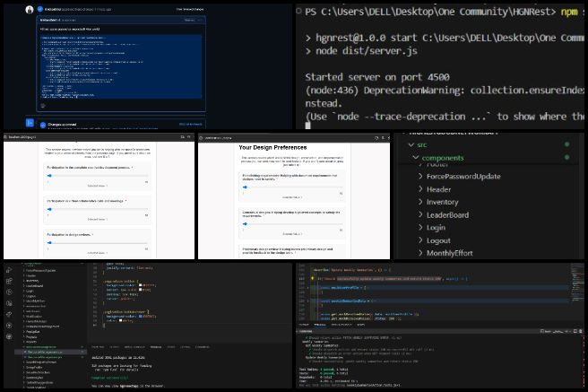Select the highlighted CSS file in the bottom-left explorer
This screenshot has height=392, width=588.
click(50, 352)
